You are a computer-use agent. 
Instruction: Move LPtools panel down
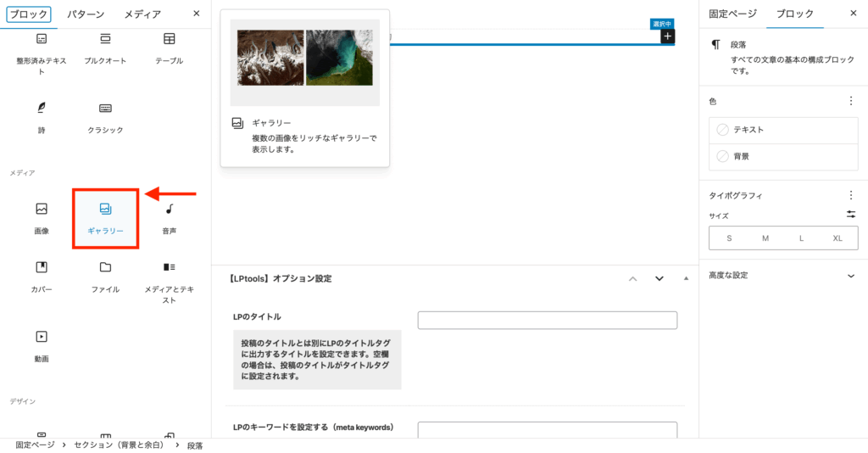click(x=659, y=278)
